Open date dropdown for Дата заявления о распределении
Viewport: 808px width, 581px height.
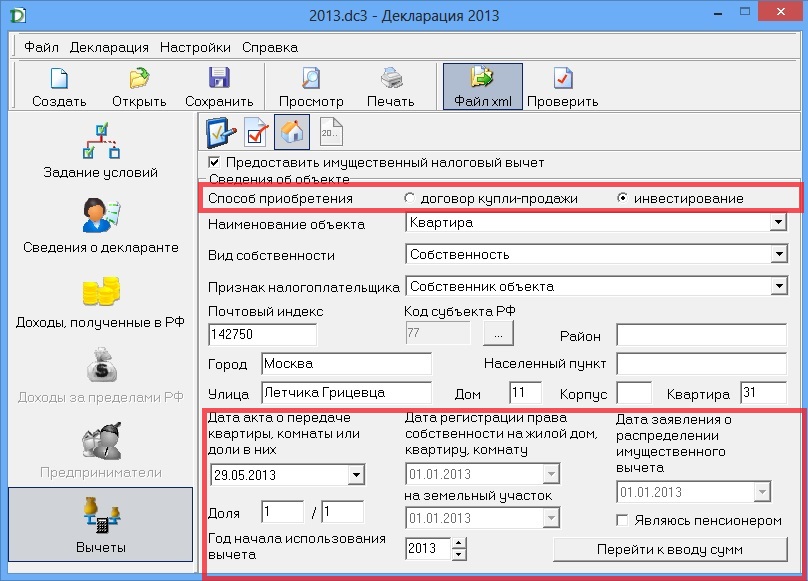click(x=762, y=491)
